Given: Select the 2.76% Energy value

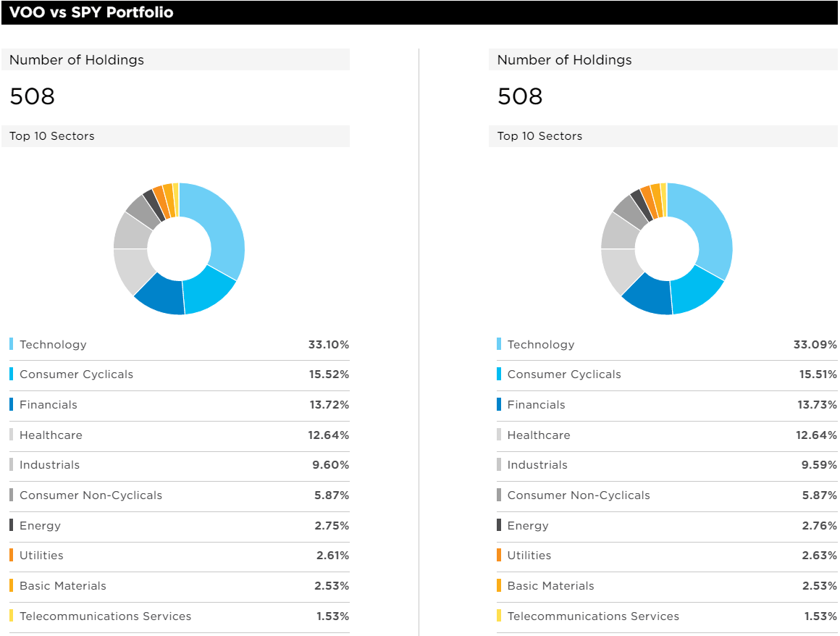Looking at the screenshot, I should 819,526.
